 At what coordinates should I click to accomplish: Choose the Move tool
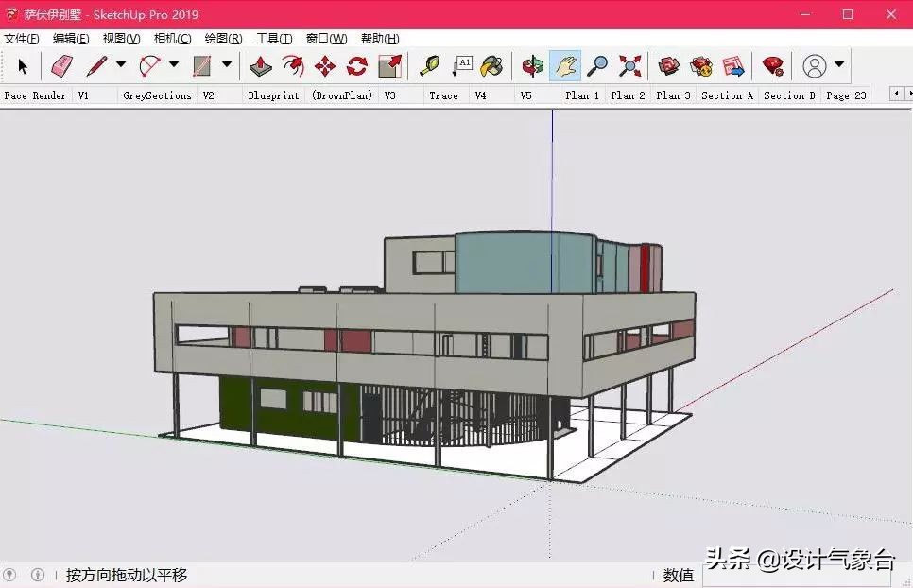pos(325,66)
